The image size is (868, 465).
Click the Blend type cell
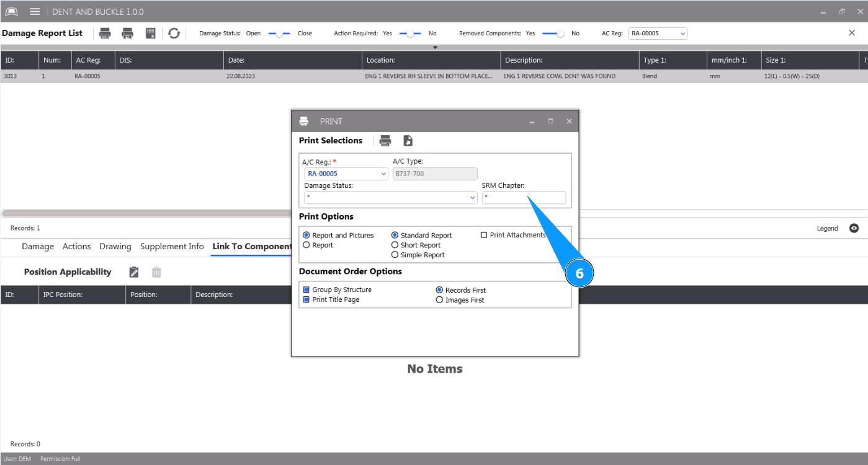click(650, 76)
